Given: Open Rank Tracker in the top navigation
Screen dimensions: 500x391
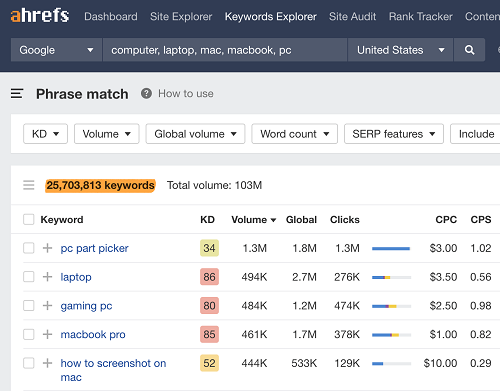Looking at the screenshot, I should (421, 16).
